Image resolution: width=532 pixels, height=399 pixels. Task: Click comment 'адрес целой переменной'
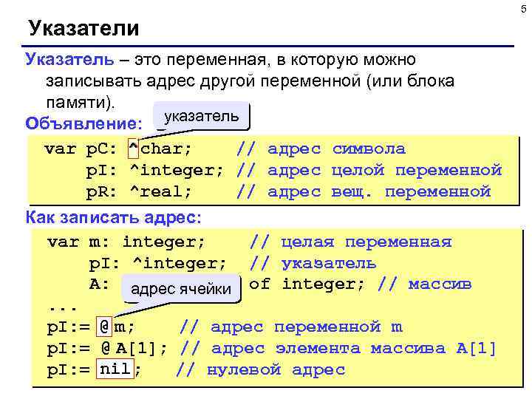click(x=385, y=171)
